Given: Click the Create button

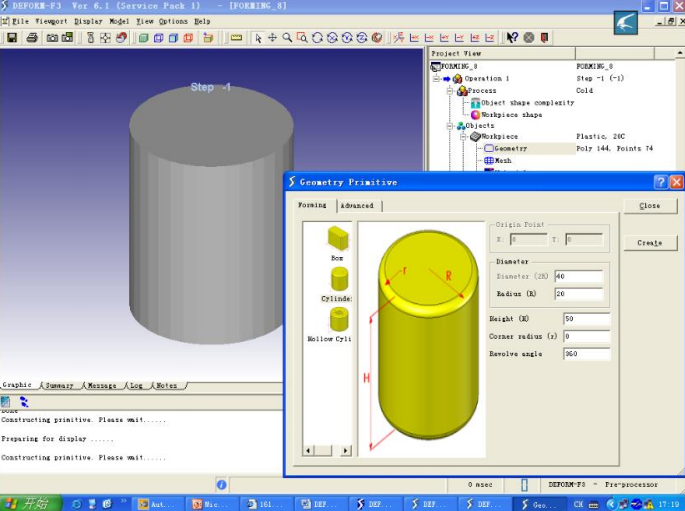Looking at the screenshot, I should [650, 243].
